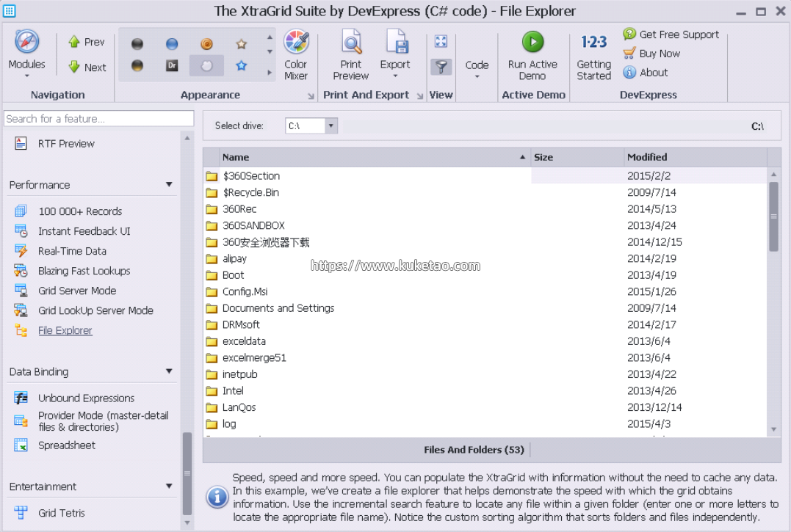The width and height of the screenshot is (791, 532).
Task: Go to Next demo module
Action: 87,67
